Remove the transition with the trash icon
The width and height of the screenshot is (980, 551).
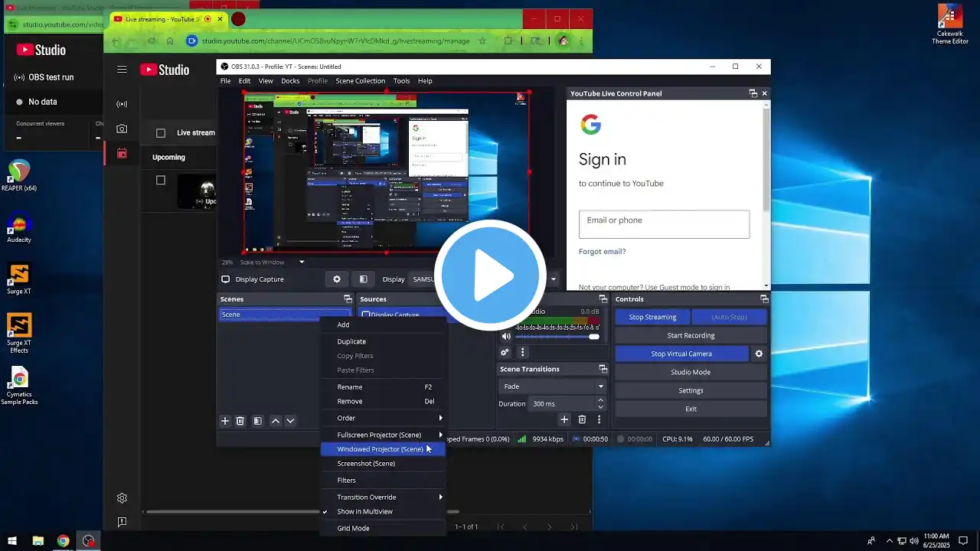pos(582,419)
